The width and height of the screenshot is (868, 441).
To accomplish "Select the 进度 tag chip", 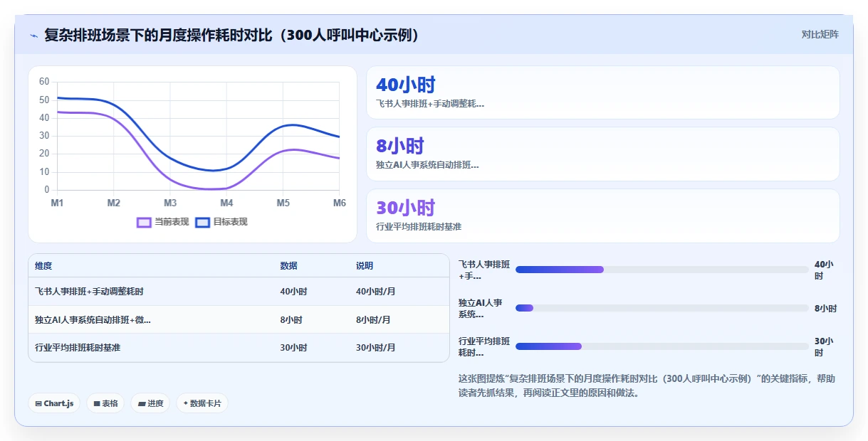I will pos(150,403).
